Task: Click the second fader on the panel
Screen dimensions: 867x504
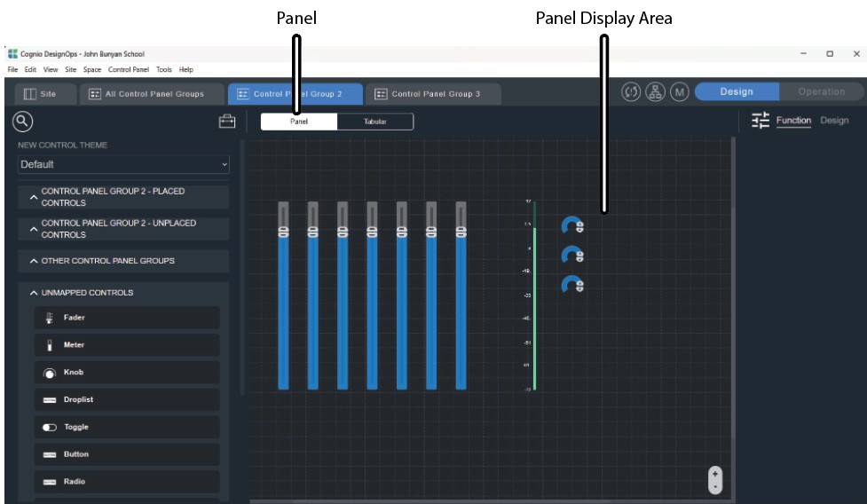Action: point(313,295)
